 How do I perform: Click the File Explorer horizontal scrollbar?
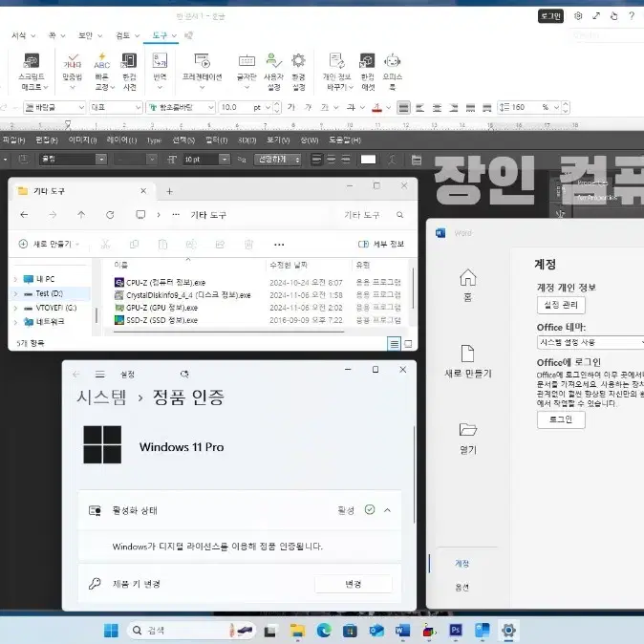point(228,332)
